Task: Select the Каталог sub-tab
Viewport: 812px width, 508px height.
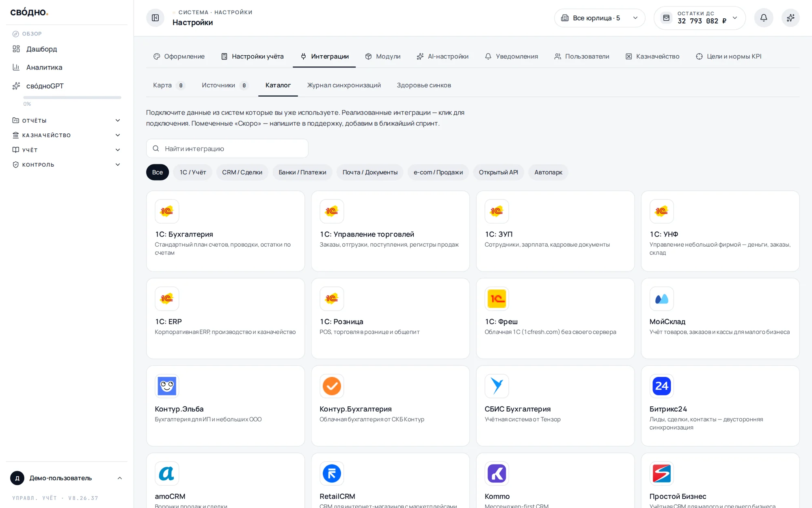Action: 278,85
